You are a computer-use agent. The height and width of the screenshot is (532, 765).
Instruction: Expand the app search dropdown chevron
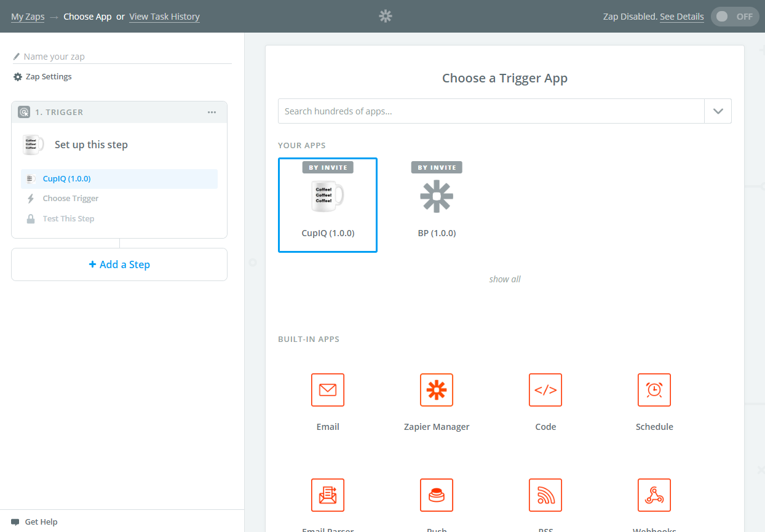coord(718,111)
